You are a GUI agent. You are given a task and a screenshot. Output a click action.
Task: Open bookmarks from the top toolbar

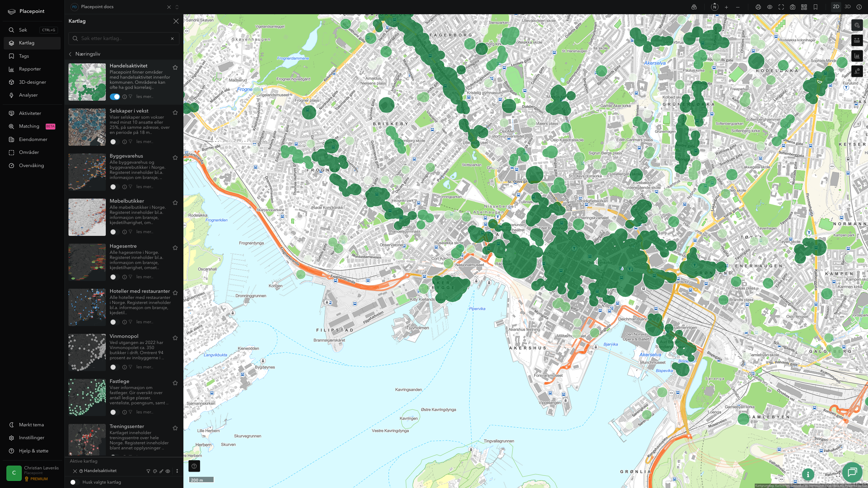click(815, 7)
